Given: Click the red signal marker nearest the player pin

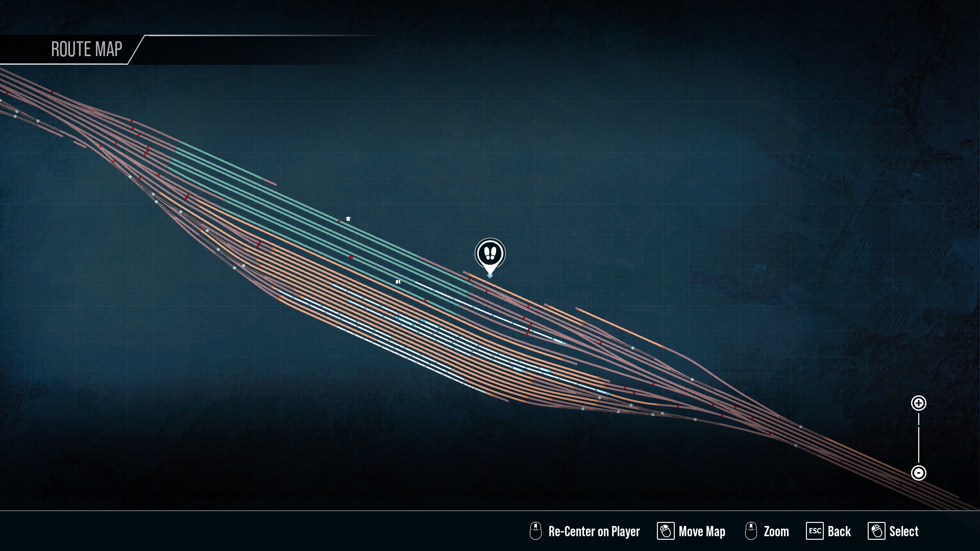Looking at the screenshot, I should click(470, 280).
